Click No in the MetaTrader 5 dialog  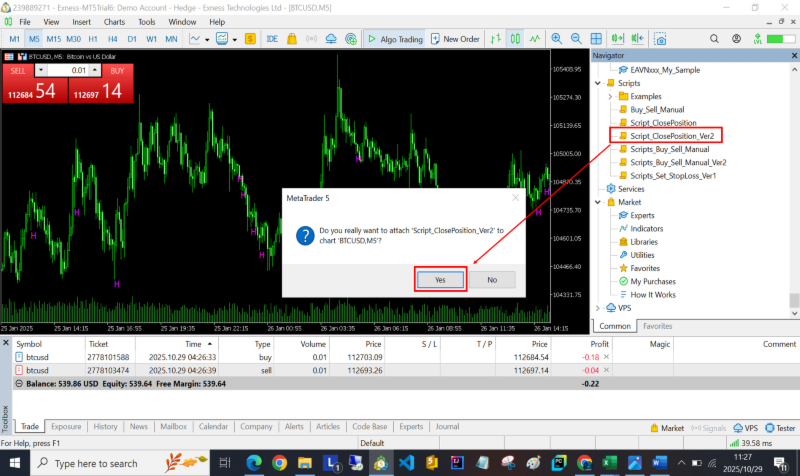tap(492, 280)
